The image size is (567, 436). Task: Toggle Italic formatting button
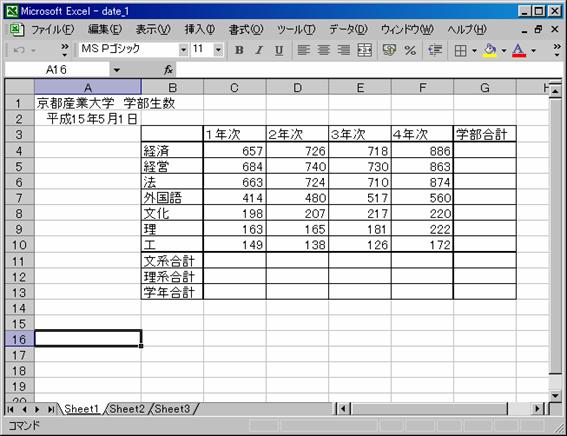pyautogui.click(x=259, y=50)
